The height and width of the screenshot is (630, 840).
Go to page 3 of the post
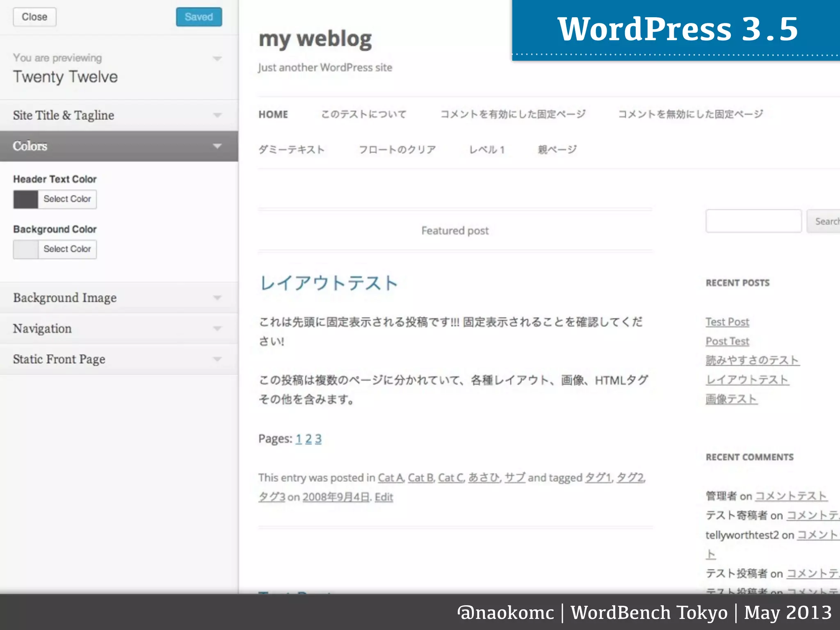[318, 439]
